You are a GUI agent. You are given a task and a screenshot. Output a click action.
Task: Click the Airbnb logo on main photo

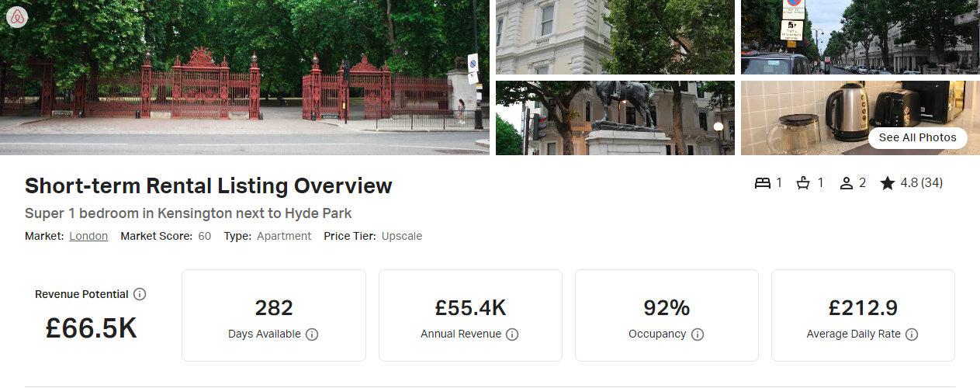17,17
